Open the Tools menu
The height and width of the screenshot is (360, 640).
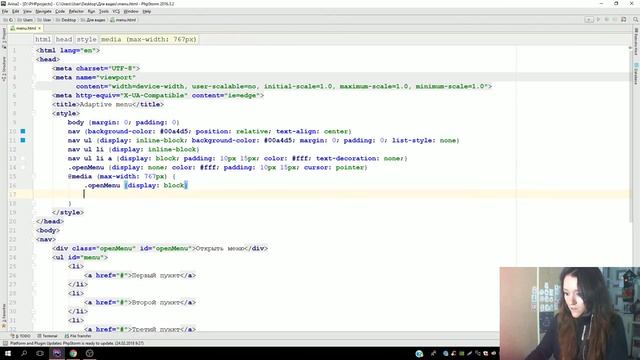point(104,11)
